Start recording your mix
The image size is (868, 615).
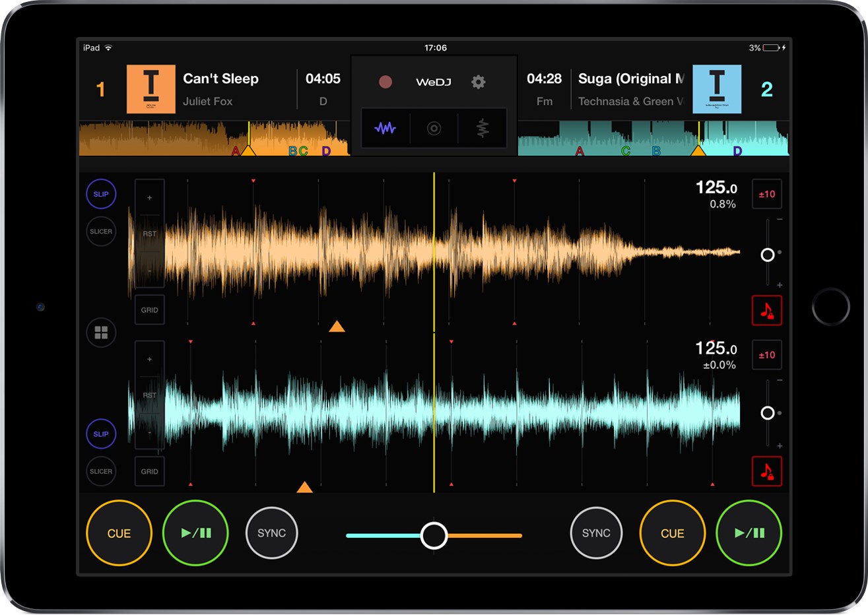tap(385, 82)
